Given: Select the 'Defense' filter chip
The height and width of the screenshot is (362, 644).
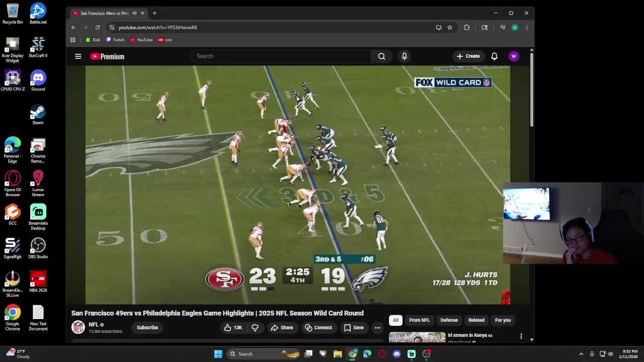Looking at the screenshot, I should (449, 320).
